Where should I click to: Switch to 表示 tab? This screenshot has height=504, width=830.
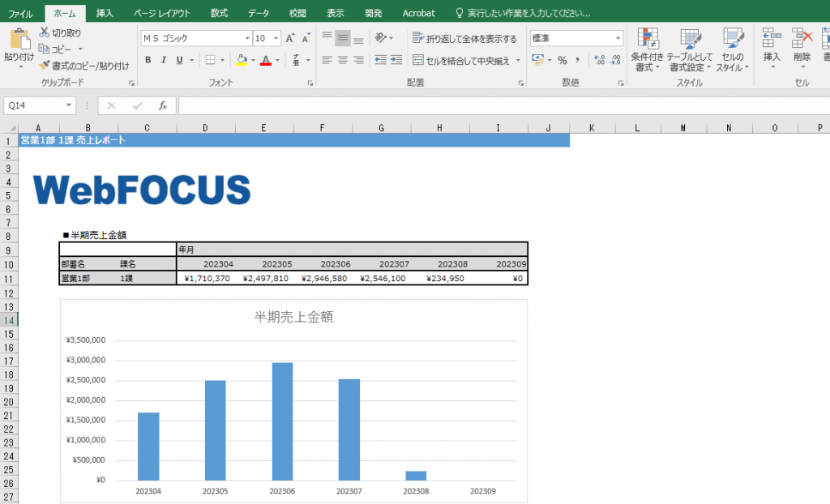pyautogui.click(x=335, y=13)
